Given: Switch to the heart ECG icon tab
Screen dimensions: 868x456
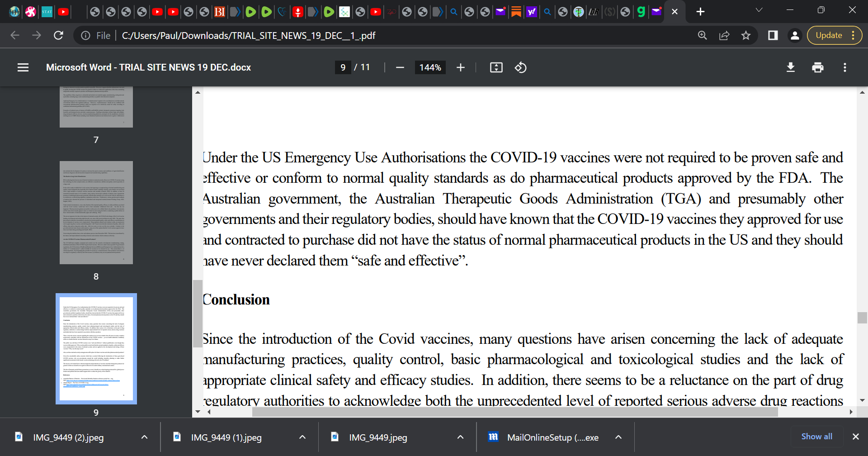Looking at the screenshot, I should (282, 12).
